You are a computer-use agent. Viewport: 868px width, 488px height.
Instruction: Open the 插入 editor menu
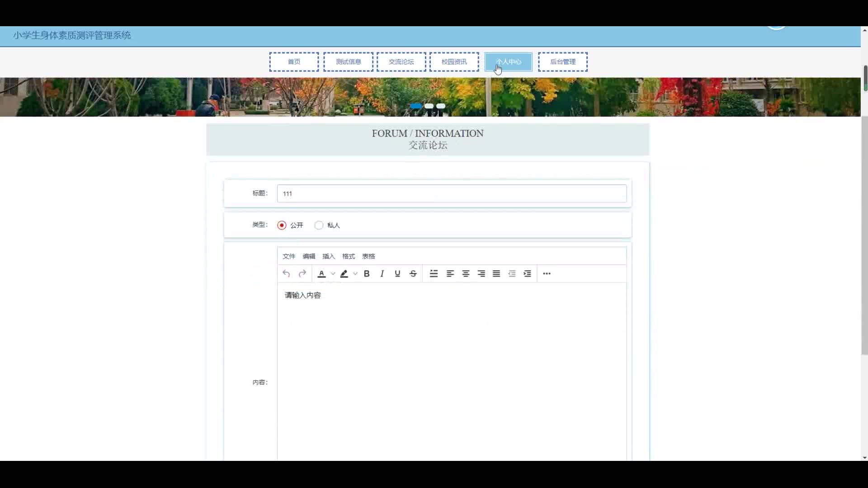click(329, 256)
